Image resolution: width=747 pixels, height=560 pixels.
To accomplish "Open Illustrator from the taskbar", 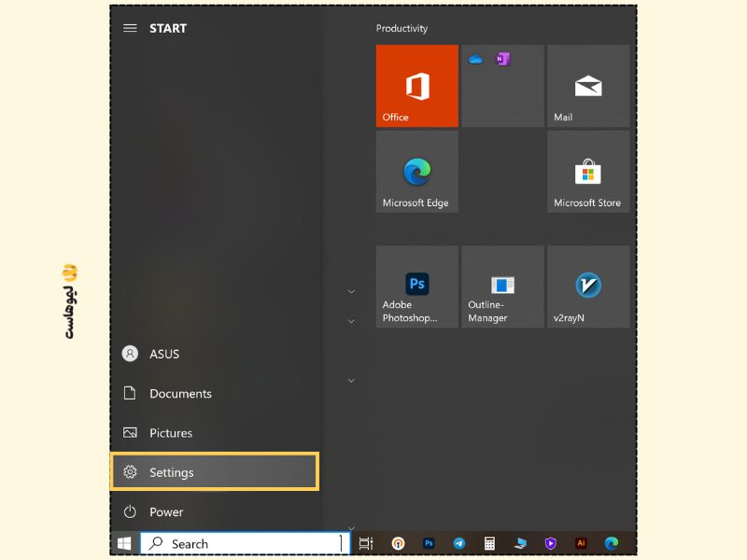I will 581,543.
